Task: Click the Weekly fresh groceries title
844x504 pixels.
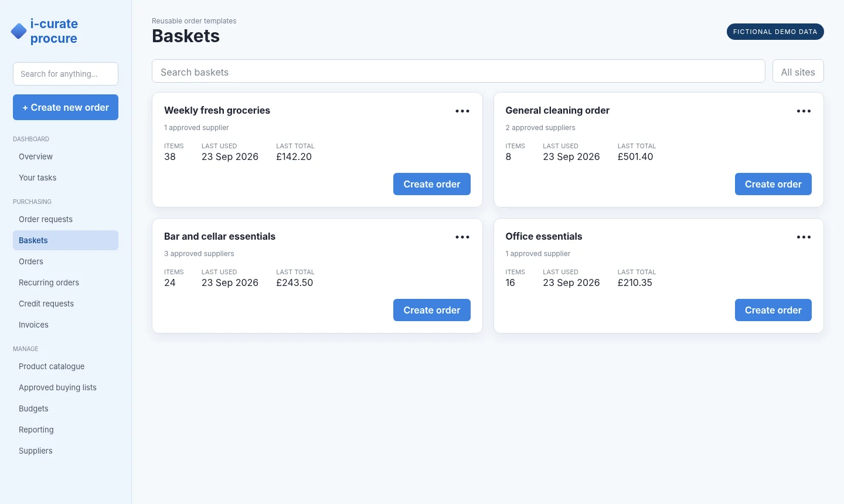Action: click(217, 110)
